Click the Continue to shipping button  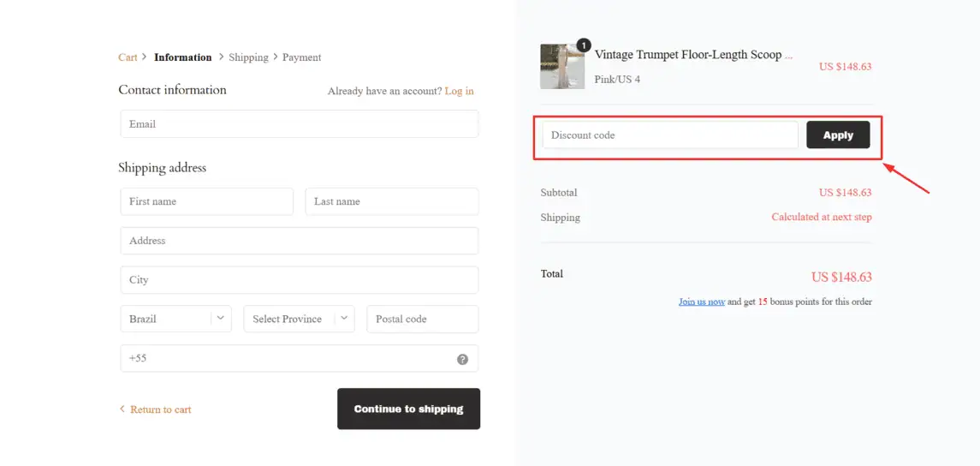[x=409, y=409]
